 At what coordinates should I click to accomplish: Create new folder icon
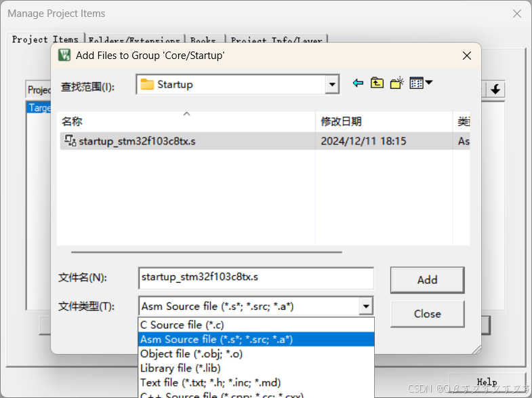click(396, 83)
